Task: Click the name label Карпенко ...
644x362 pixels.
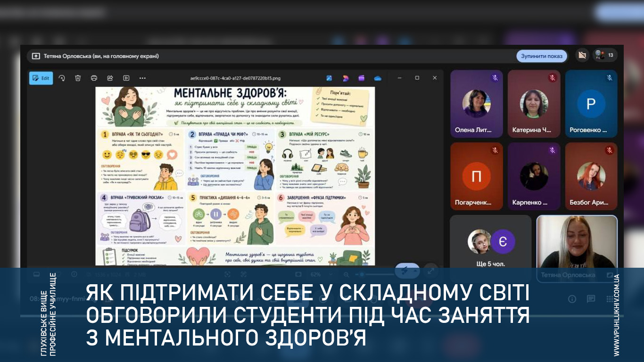Action: (530, 203)
